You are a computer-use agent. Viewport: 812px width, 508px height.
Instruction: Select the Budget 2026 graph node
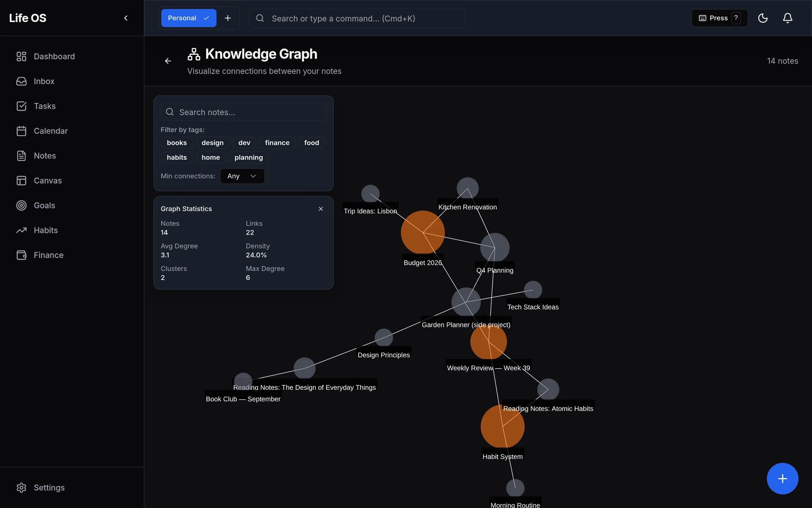point(423,233)
